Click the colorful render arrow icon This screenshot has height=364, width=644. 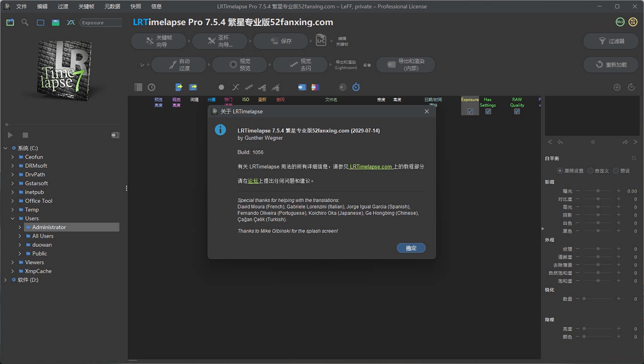tap(316, 87)
